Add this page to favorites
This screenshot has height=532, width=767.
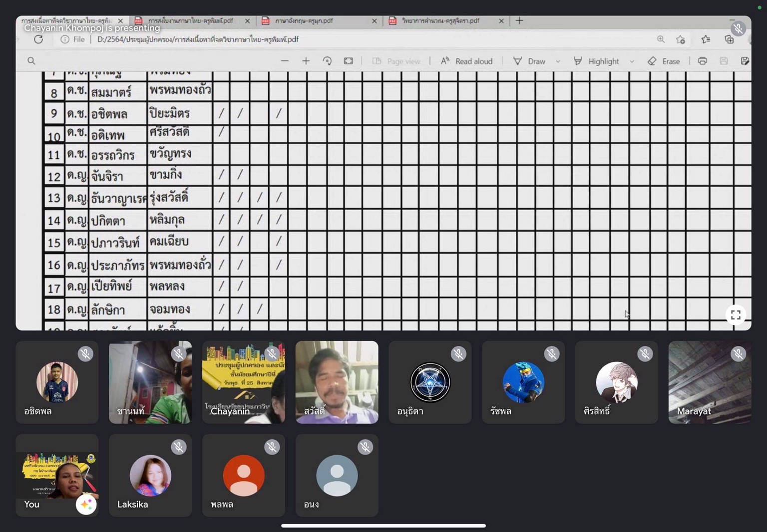pos(680,39)
